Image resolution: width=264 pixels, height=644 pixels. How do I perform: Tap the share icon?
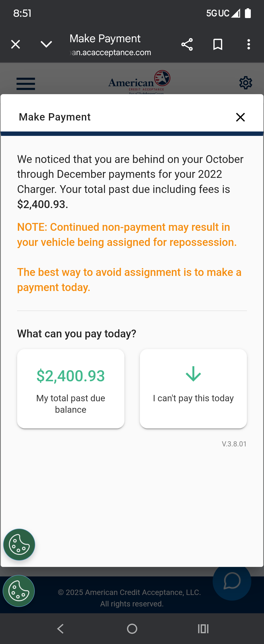point(187,44)
